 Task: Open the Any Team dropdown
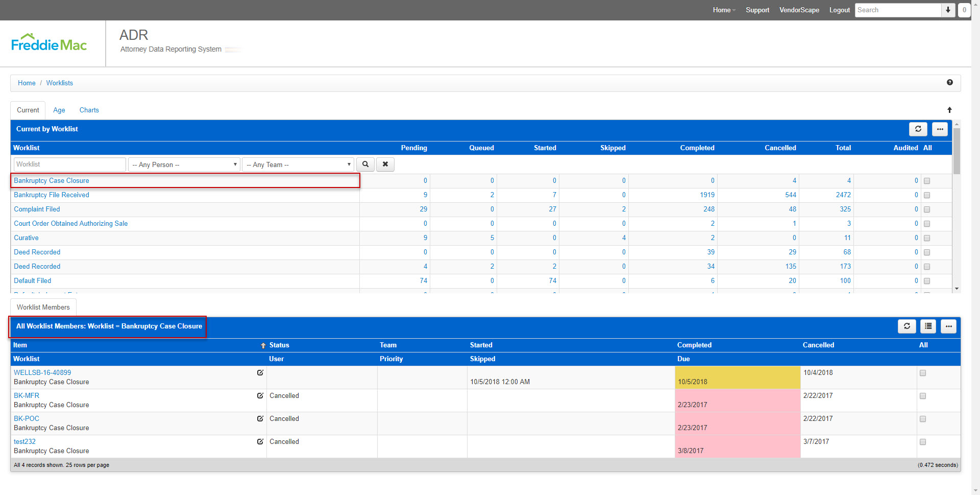click(x=298, y=164)
